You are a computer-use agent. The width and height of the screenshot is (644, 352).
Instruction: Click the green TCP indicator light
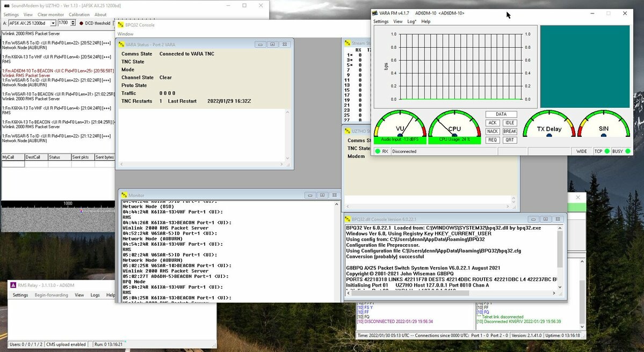coord(607,151)
